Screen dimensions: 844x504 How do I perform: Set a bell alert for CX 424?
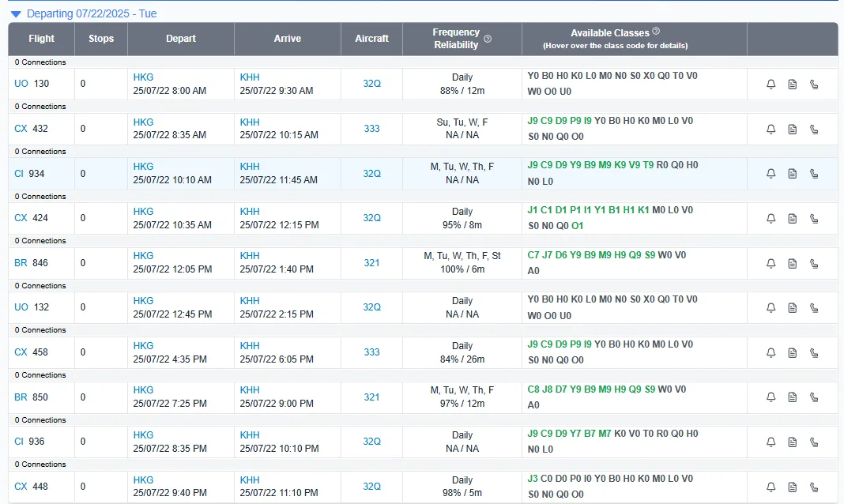click(x=771, y=218)
